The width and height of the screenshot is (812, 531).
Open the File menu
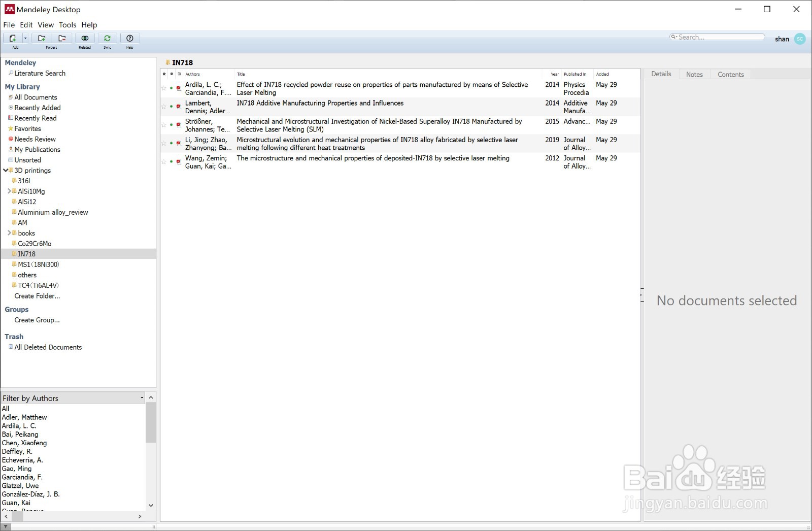pos(9,25)
